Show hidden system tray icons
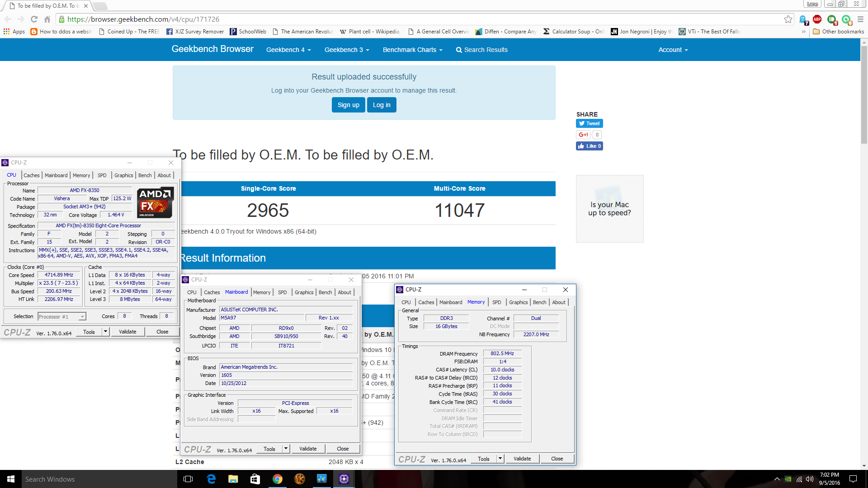Image resolution: width=868 pixels, height=488 pixels. pos(777,479)
